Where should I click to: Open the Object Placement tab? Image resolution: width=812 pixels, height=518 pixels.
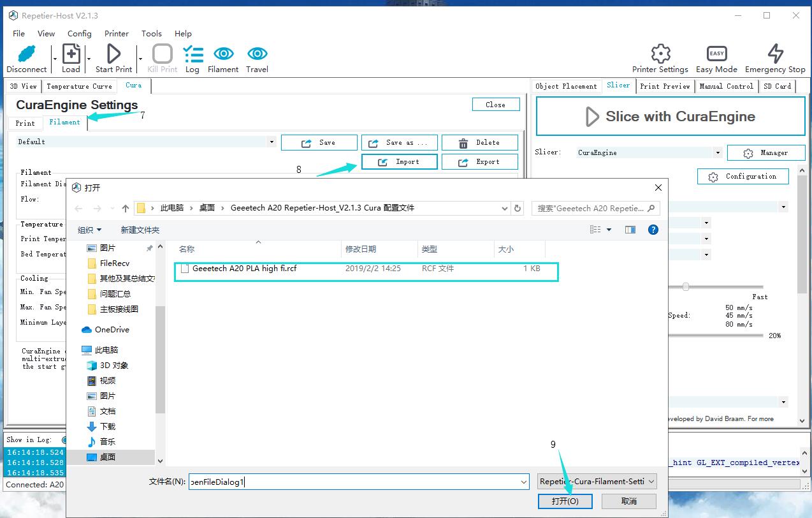coord(567,86)
